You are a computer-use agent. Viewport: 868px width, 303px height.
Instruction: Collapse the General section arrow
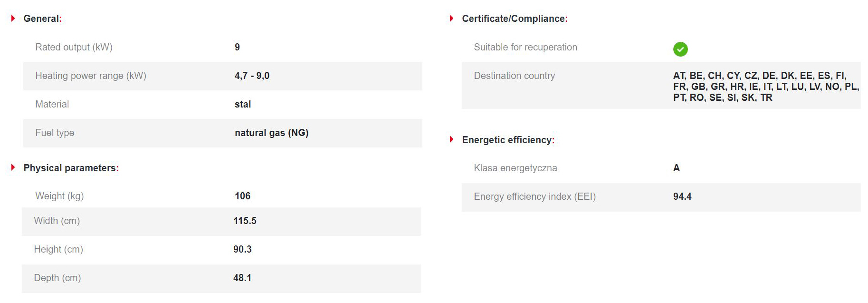coord(13,19)
